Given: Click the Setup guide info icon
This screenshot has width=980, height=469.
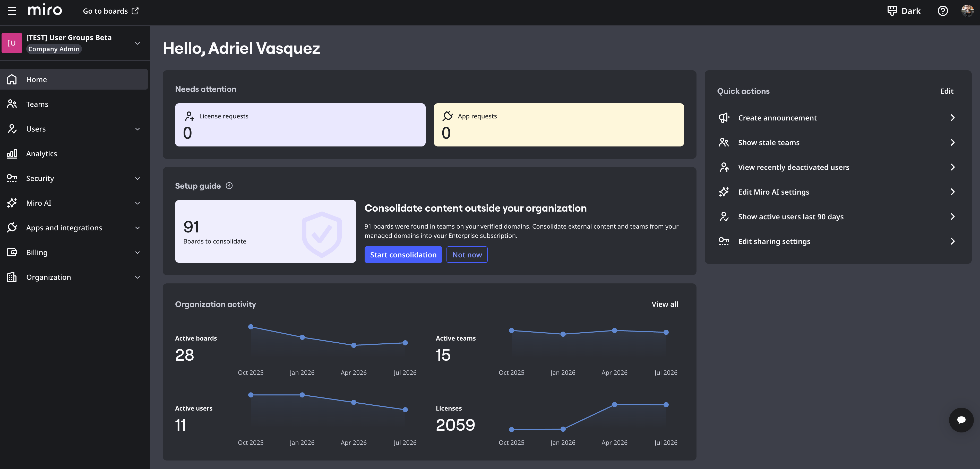Looking at the screenshot, I should pos(229,186).
